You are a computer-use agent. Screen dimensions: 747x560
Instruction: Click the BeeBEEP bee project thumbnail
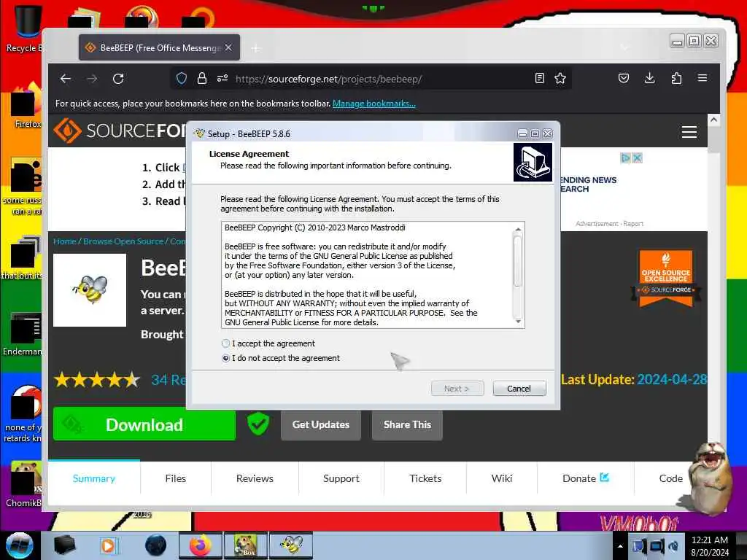[x=90, y=290]
